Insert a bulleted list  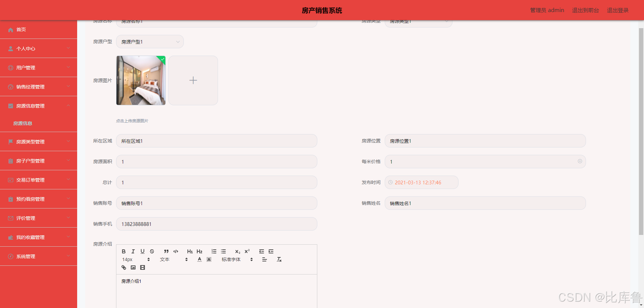(x=223, y=251)
